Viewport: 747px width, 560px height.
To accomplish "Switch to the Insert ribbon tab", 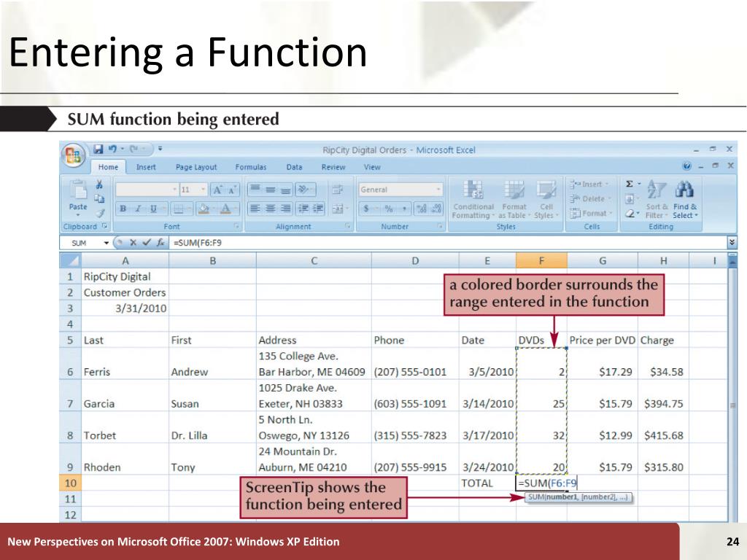I will tap(146, 167).
